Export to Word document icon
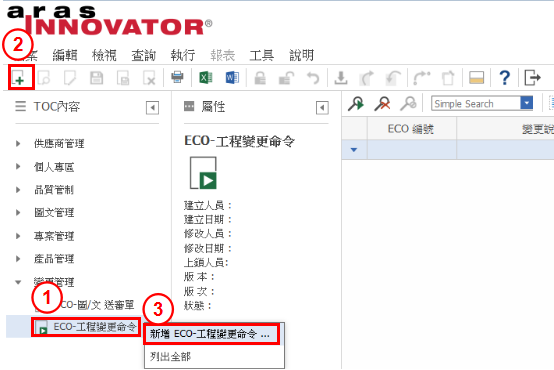 [x=232, y=77]
